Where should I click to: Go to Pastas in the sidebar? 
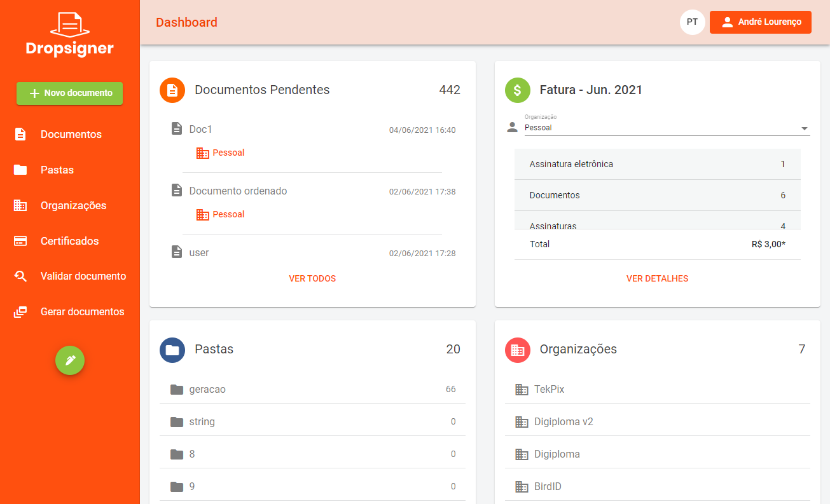pos(70,170)
